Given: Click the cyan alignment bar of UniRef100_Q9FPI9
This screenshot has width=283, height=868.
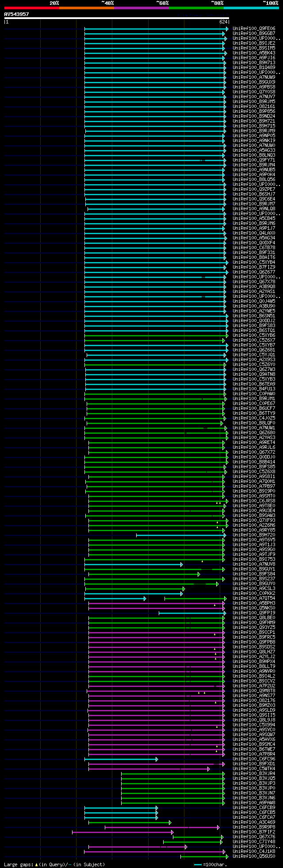Looking at the screenshot, I should point(192,613).
